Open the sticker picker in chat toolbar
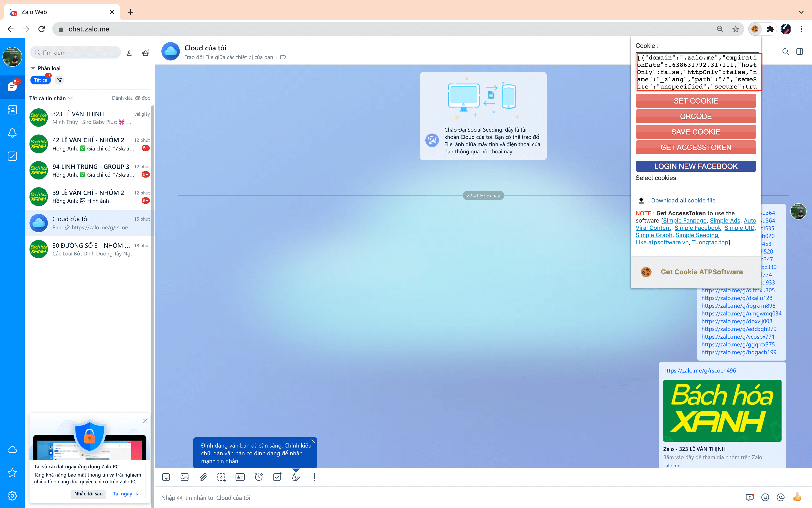 pos(166,477)
